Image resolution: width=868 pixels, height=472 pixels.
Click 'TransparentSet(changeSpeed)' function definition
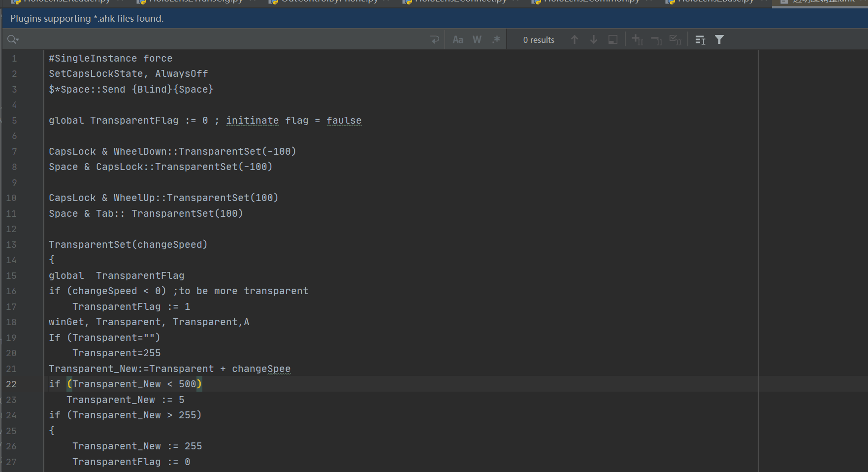click(x=128, y=244)
